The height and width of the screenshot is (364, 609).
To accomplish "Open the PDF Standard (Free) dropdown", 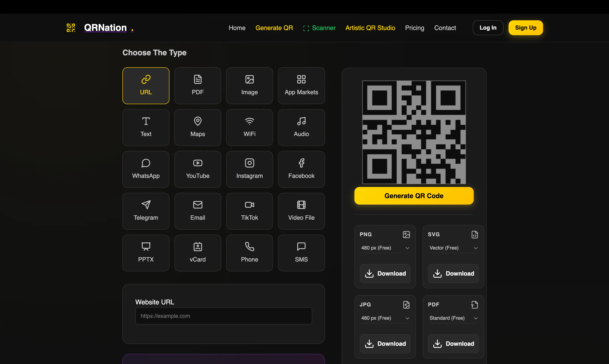I will (453, 318).
